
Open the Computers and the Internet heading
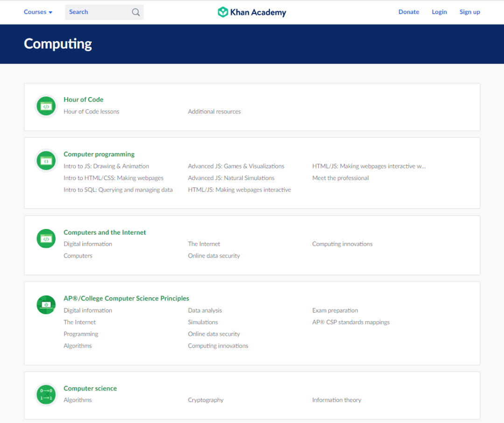105,232
